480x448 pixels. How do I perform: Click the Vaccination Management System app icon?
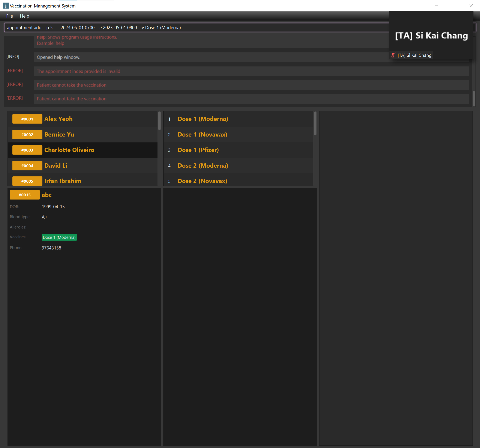pyautogui.click(x=5, y=6)
